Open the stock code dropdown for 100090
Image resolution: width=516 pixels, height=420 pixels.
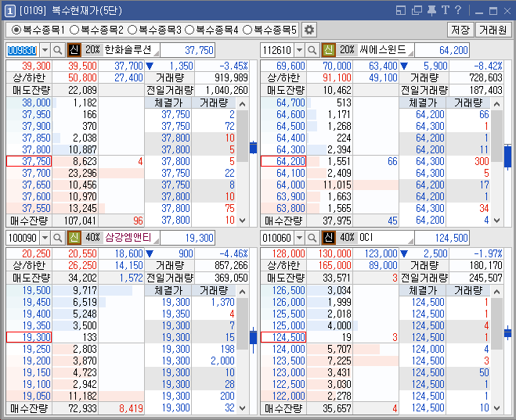pyautogui.click(x=45, y=238)
